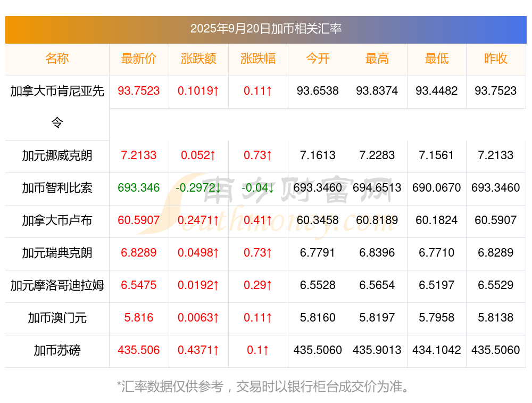The height and width of the screenshot is (403, 532).
Task: Click 693.3460 in the 昨收 column
Action: tap(496, 187)
